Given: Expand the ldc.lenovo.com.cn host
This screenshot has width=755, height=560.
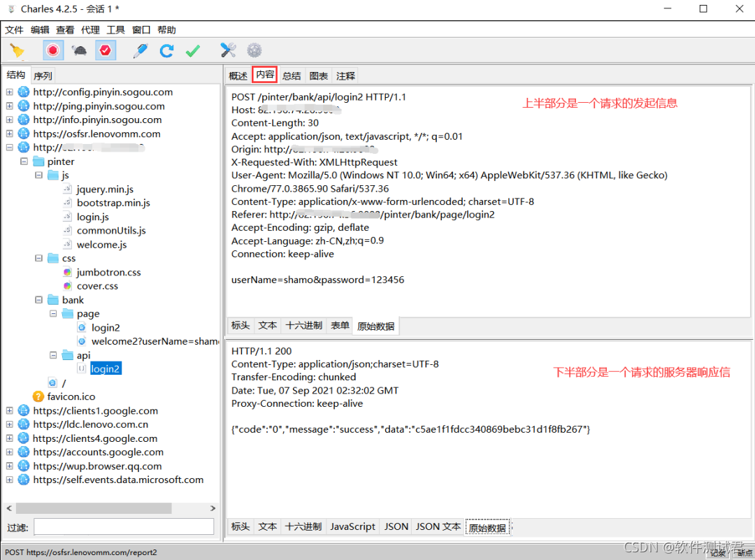Looking at the screenshot, I should pos(10,424).
